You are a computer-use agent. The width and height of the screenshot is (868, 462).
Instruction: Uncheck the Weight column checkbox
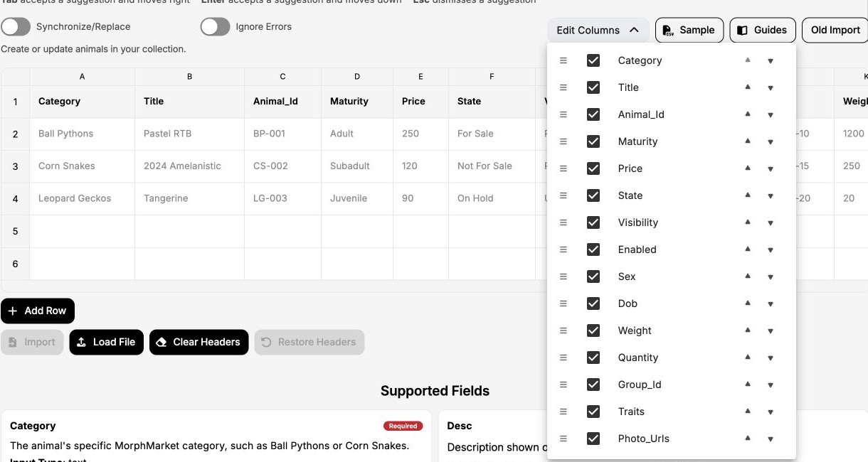click(x=593, y=331)
